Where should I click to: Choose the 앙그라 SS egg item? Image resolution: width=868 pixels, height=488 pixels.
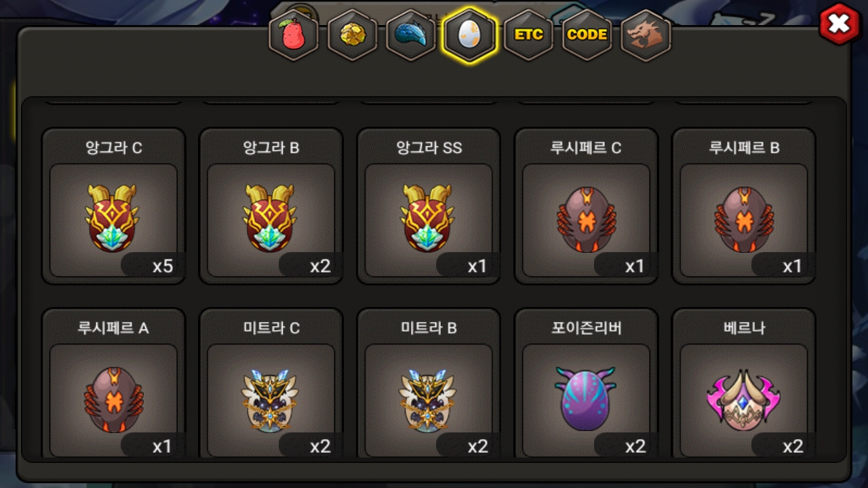click(x=429, y=206)
